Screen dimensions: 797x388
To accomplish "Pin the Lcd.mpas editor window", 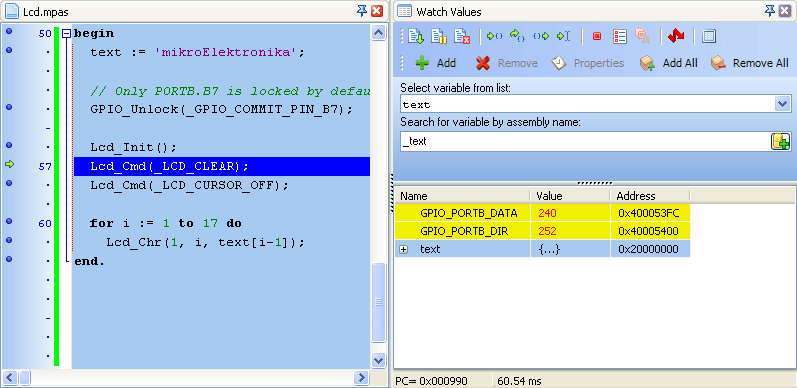I will click(362, 11).
